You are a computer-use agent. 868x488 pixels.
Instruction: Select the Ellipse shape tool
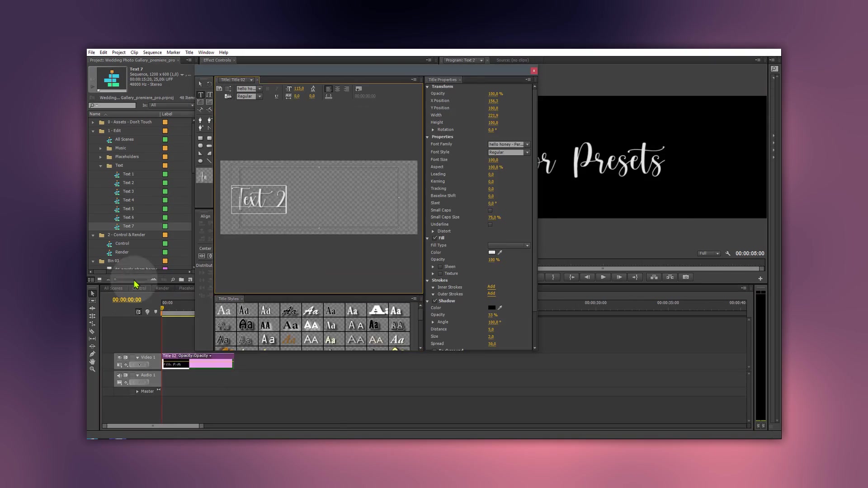click(x=200, y=161)
